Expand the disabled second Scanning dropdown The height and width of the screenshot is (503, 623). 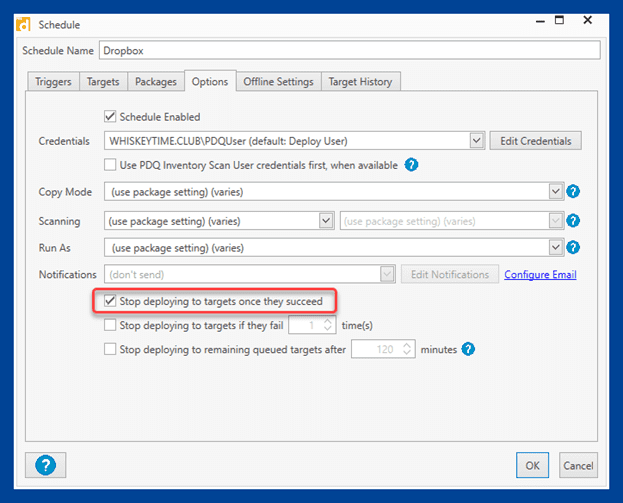click(x=555, y=221)
